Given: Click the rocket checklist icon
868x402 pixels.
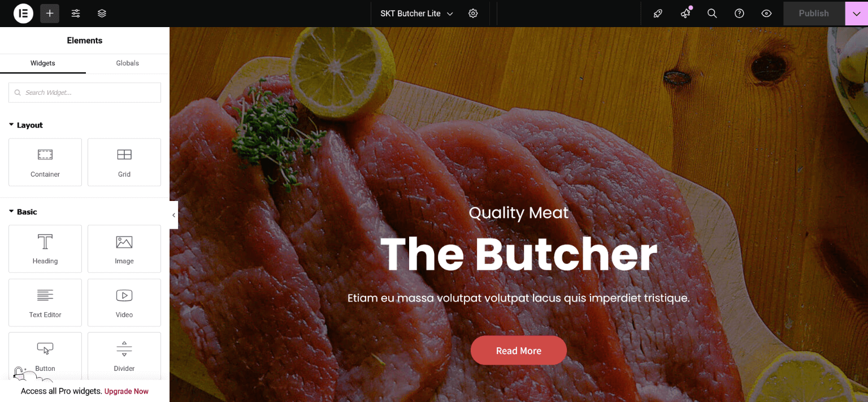Looking at the screenshot, I should click(x=658, y=14).
